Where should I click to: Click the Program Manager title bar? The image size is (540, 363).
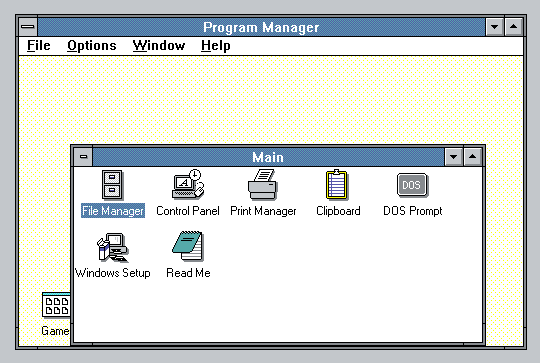point(261,27)
